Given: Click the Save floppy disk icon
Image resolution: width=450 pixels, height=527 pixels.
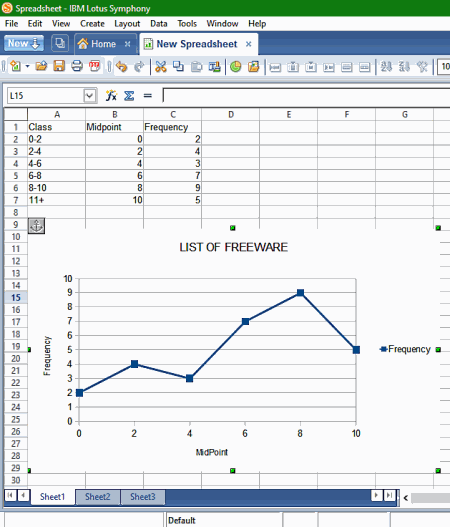Looking at the screenshot, I should [59, 66].
